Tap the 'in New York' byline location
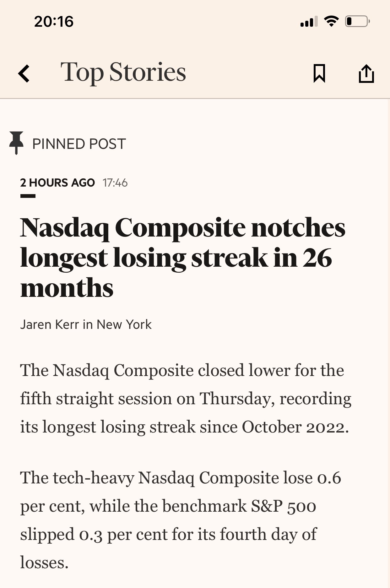The image size is (390, 588). 117,324
